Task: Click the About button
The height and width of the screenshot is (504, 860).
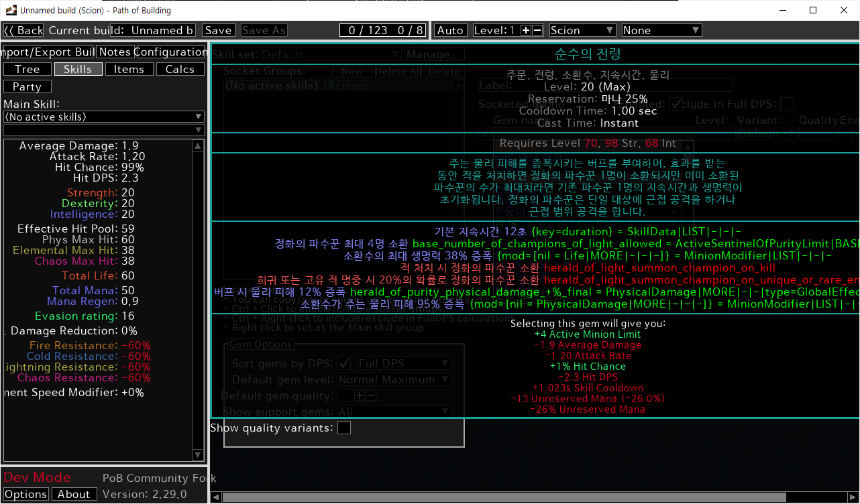Action: point(74,494)
